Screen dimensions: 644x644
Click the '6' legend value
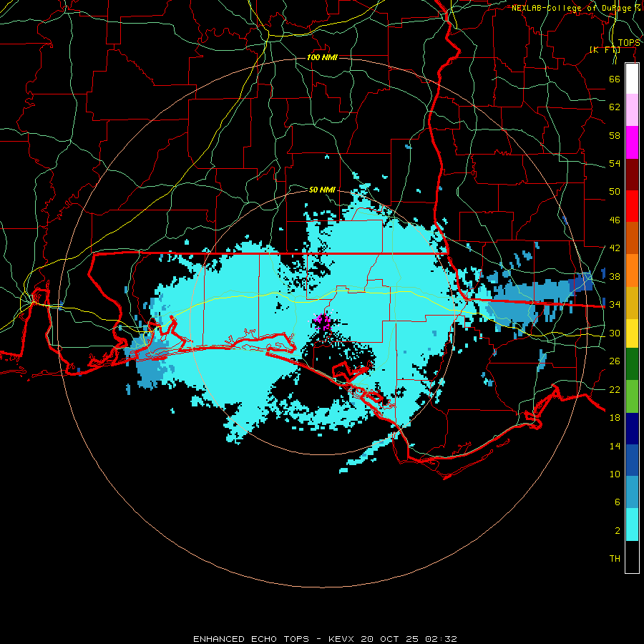pyautogui.click(x=617, y=502)
